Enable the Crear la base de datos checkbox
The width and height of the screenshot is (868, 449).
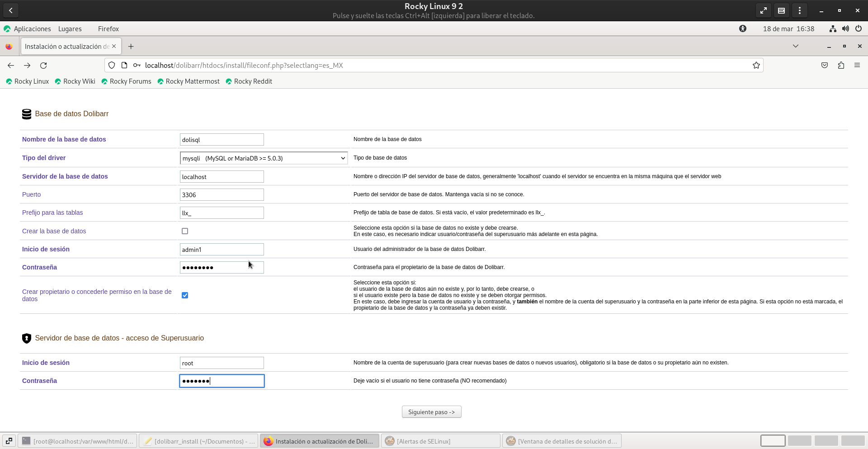pos(185,231)
